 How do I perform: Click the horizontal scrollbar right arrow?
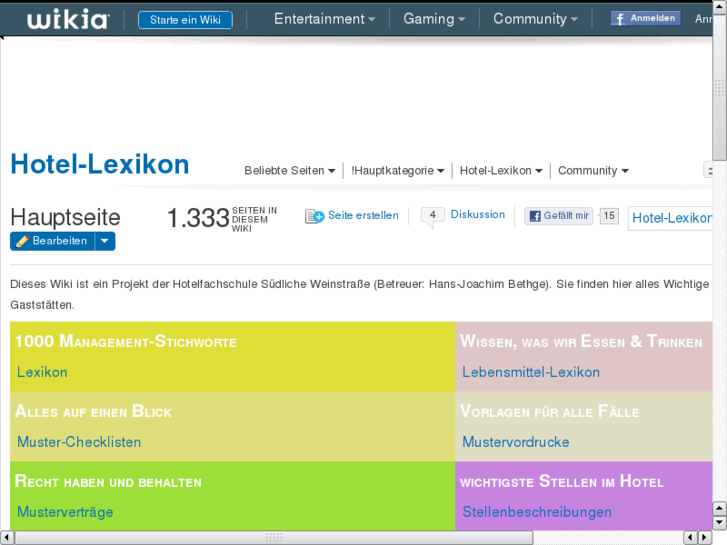[705, 538]
